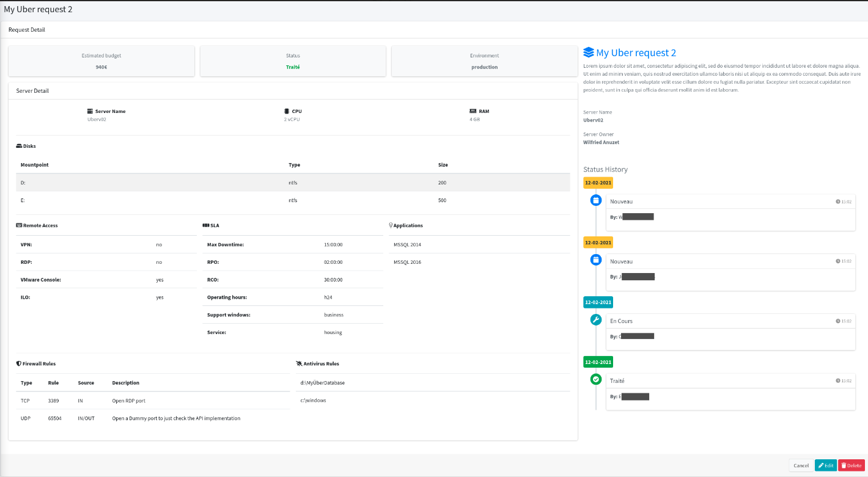
Task: Click the wrench icon for the En Cours status
Action: (x=595, y=319)
